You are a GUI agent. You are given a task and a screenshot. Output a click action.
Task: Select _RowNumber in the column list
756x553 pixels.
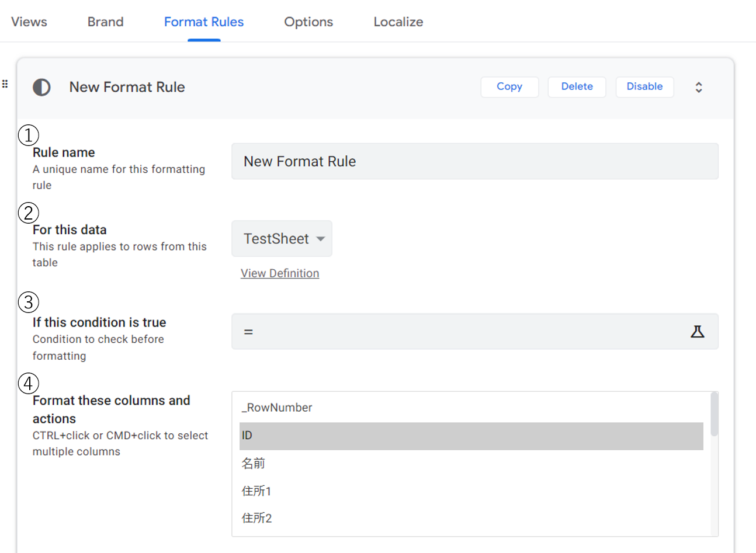click(x=278, y=408)
